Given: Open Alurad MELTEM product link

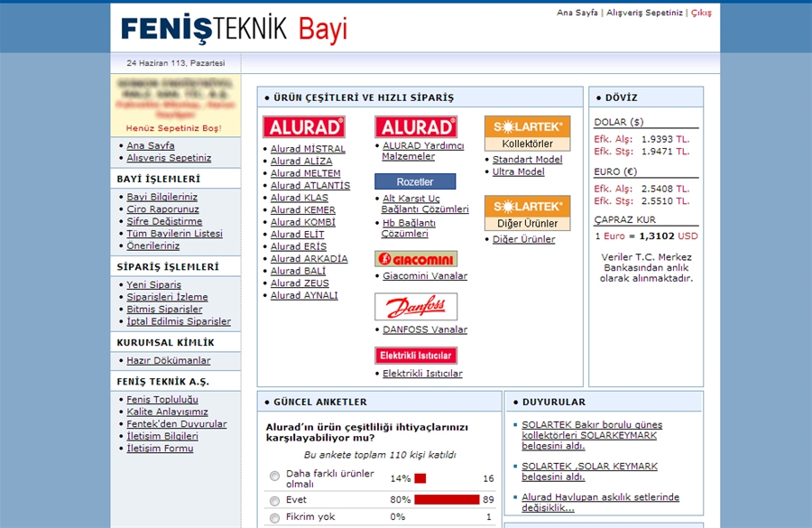Looking at the screenshot, I should 306,173.
